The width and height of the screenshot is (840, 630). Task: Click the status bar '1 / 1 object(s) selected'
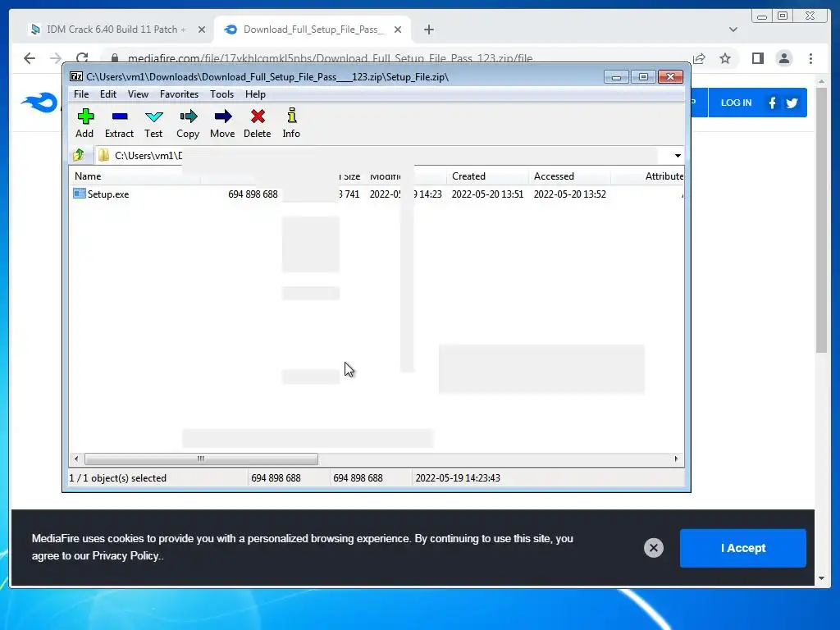pos(118,478)
